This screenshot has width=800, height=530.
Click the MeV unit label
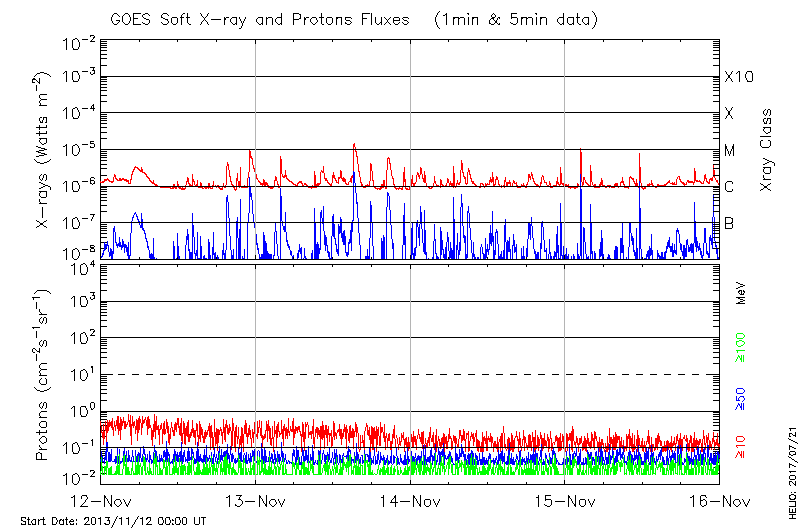tap(741, 294)
